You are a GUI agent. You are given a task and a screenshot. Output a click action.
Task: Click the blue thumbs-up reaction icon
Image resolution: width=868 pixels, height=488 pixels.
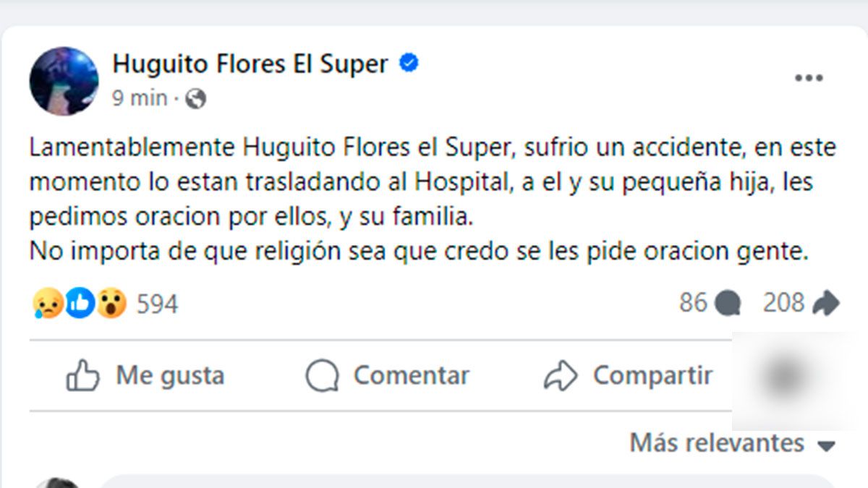pos(80,304)
